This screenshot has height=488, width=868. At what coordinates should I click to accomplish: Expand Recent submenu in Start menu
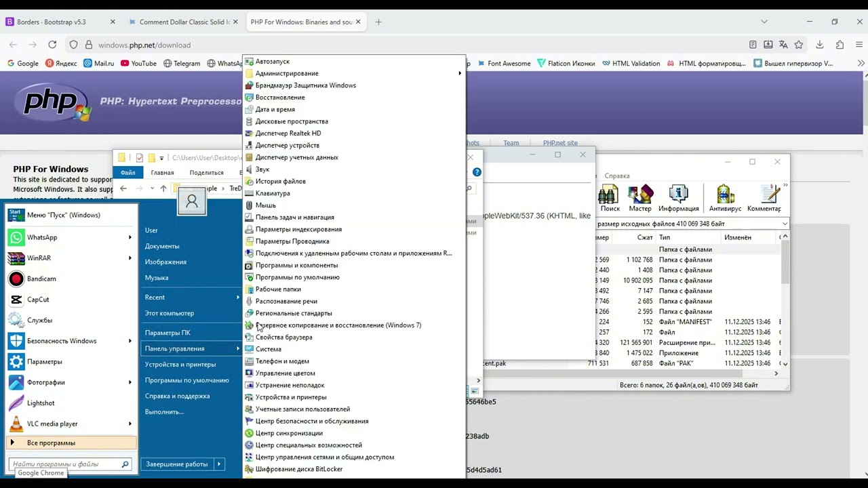click(x=238, y=298)
